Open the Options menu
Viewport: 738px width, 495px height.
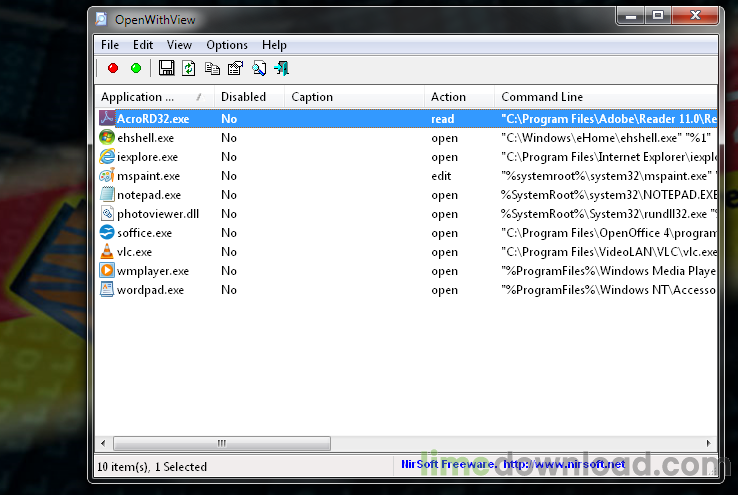click(x=227, y=45)
